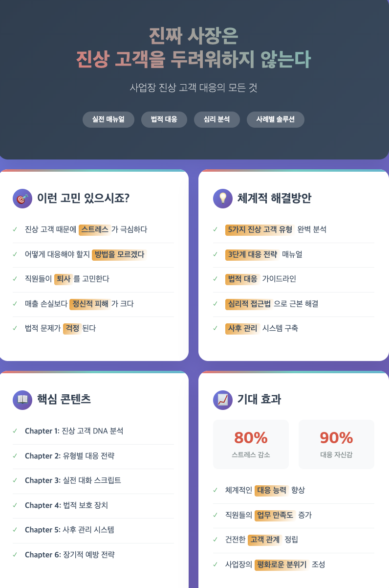Click the target icon beside 이런 고민 있으시죠?
The height and width of the screenshot is (588, 389).
click(x=22, y=199)
